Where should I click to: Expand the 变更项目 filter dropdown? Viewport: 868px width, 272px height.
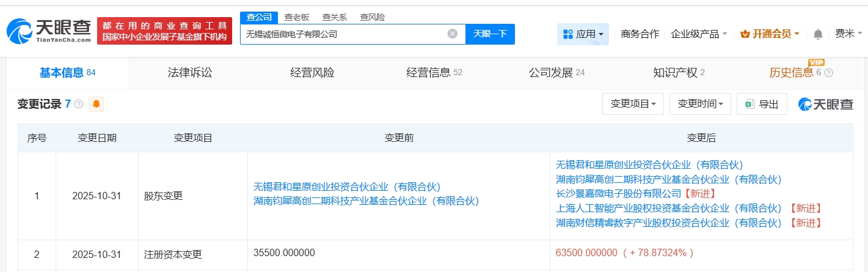point(633,105)
